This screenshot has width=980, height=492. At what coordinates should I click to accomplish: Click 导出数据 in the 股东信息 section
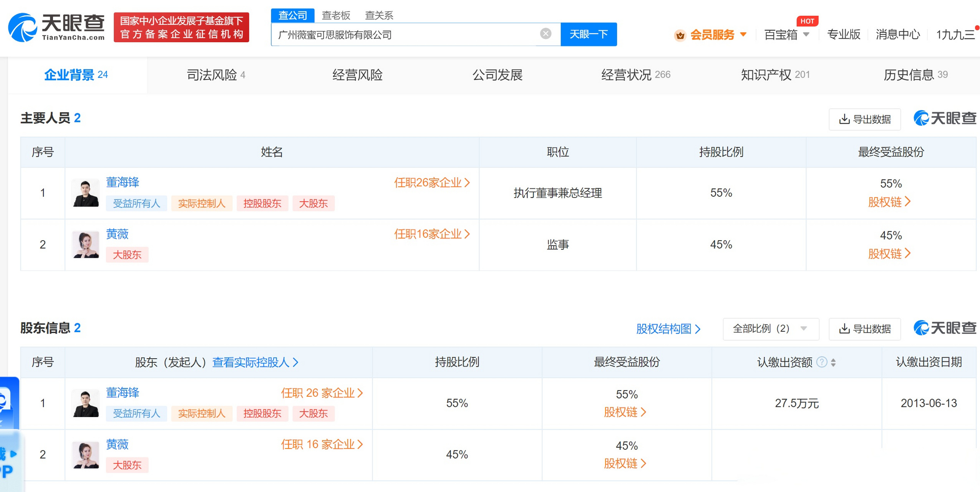coord(865,329)
